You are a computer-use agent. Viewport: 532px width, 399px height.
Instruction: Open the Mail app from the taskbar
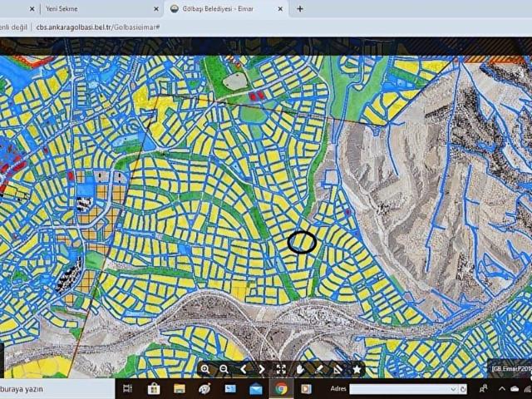255,389
